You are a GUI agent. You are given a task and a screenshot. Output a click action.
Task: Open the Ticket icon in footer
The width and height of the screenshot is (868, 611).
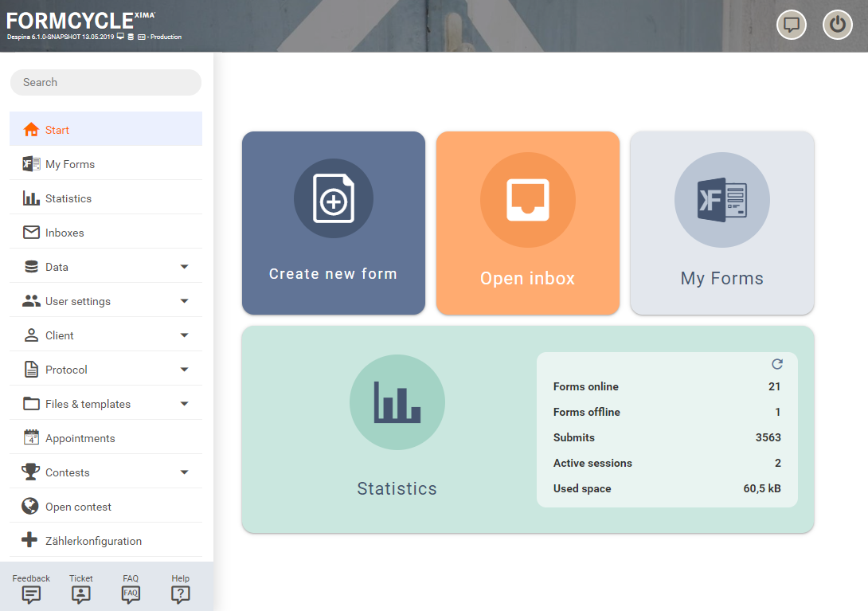[x=81, y=593]
